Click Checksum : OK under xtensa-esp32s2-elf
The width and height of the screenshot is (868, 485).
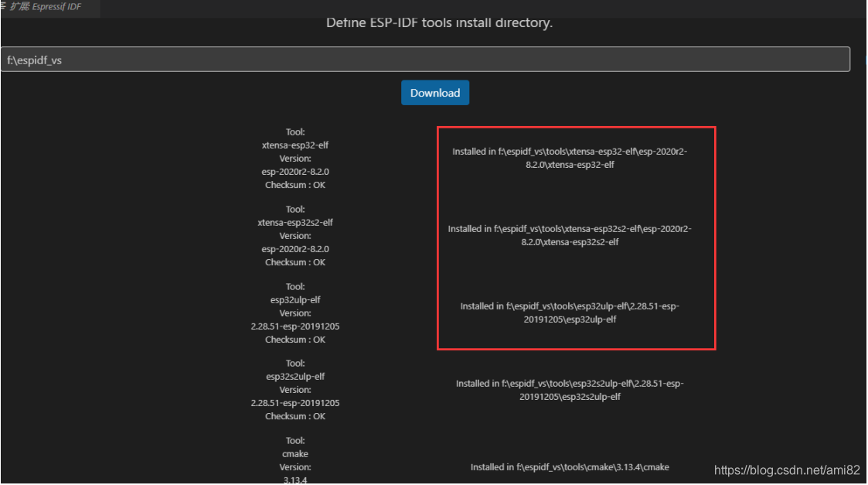(x=295, y=262)
